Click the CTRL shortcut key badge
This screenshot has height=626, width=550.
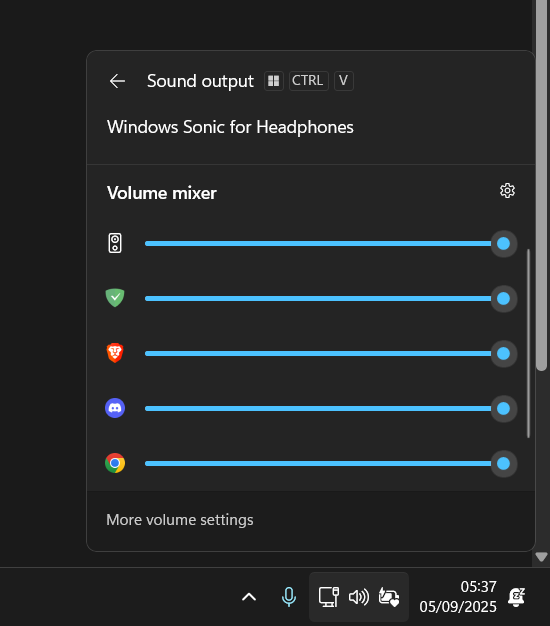[x=309, y=81]
